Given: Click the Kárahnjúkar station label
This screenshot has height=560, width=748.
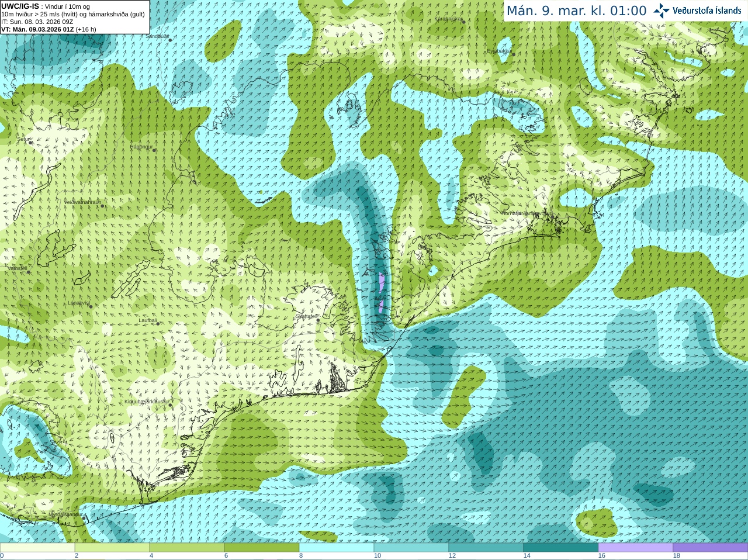Looking at the screenshot, I should click(x=448, y=19).
